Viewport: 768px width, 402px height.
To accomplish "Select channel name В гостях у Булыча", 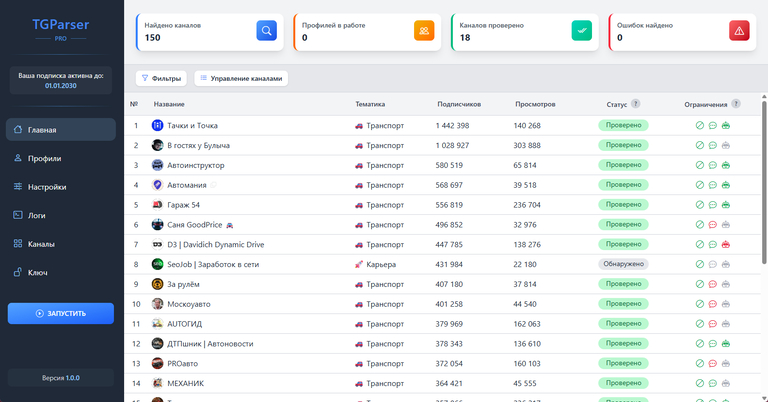I will pos(198,145).
